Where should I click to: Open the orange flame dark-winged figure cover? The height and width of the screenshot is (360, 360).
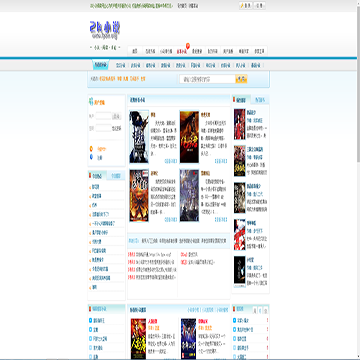click(x=139, y=195)
